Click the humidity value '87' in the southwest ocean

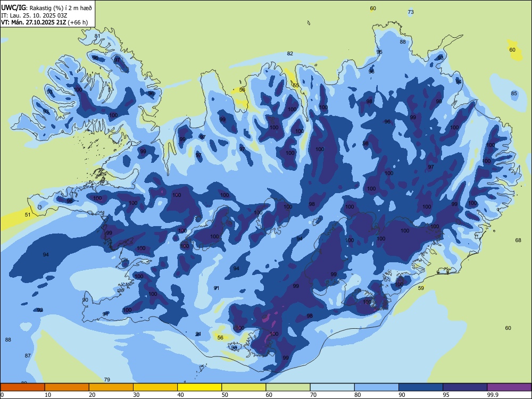click(28, 355)
